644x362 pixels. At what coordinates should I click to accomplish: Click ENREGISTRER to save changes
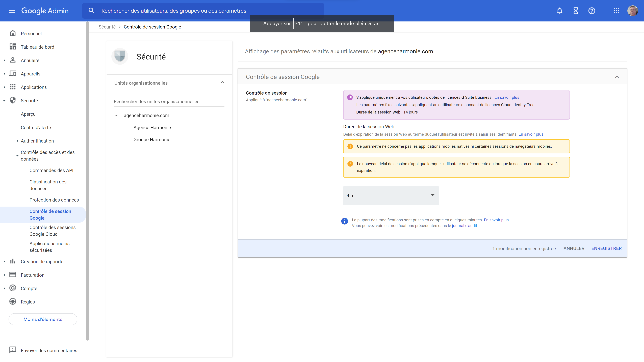[606, 248]
